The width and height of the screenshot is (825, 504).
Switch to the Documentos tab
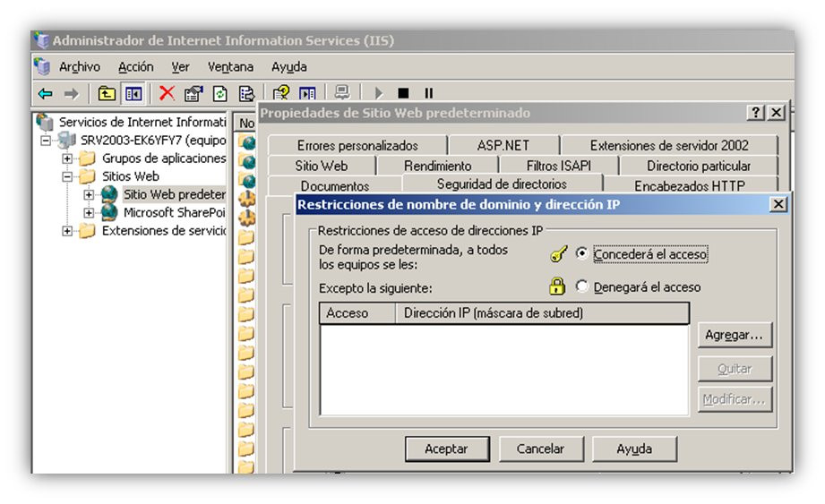tap(335, 185)
